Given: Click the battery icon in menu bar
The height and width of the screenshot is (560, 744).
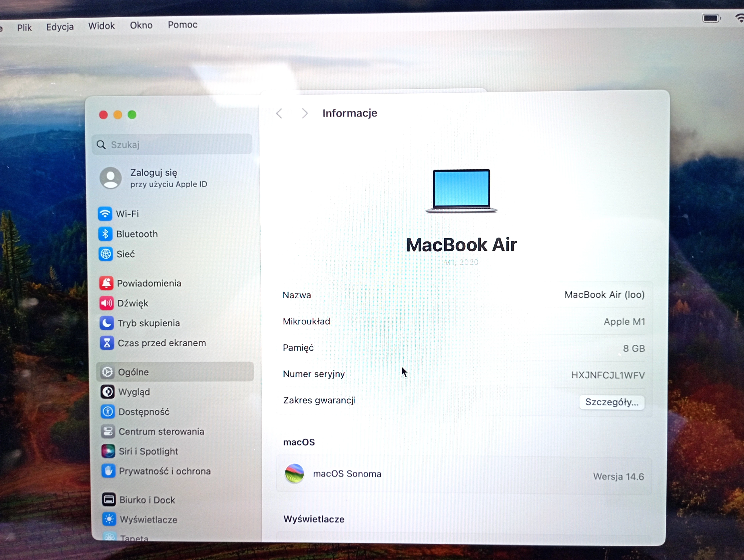Looking at the screenshot, I should tap(711, 18).
